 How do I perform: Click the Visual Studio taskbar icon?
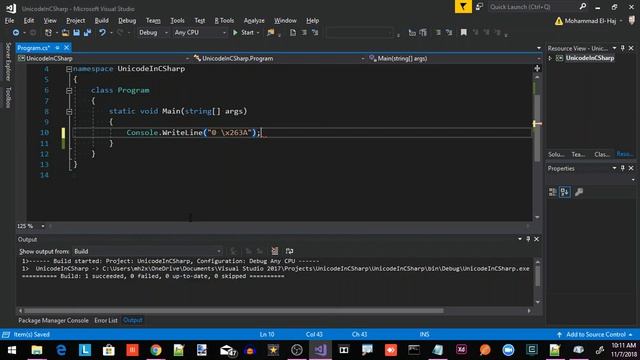click(320, 350)
